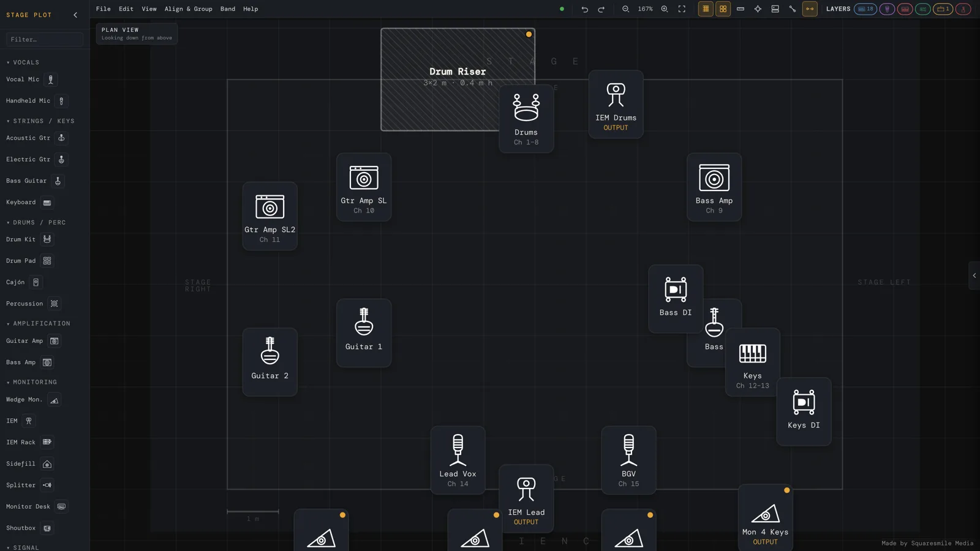Collapse the Monitoring category

tap(31, 382)
